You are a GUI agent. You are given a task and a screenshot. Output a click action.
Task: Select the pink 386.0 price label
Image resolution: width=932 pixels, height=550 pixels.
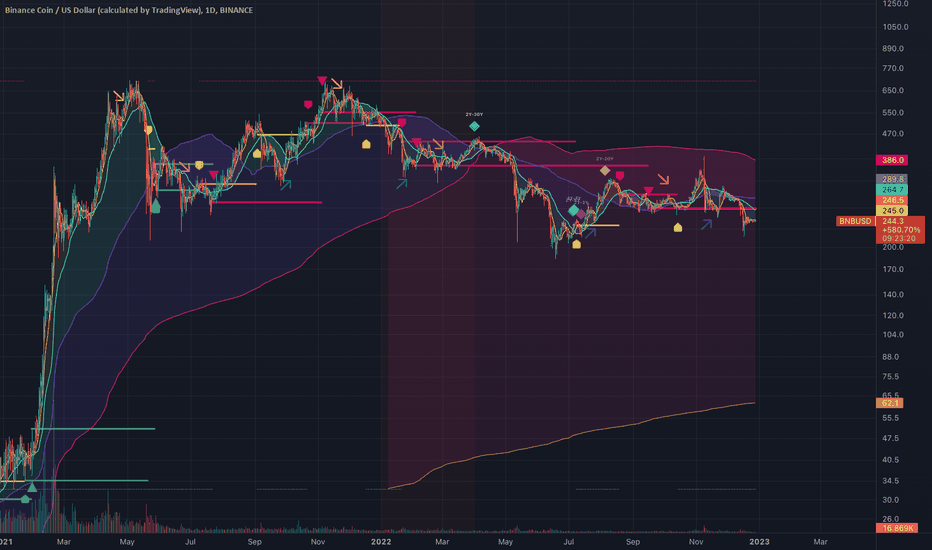(892, 160)
